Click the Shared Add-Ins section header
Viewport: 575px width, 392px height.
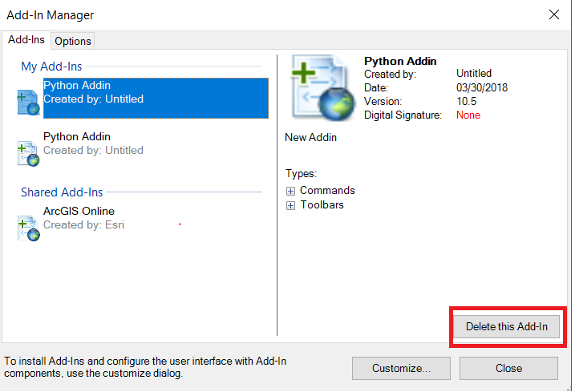(x=62, y=192)
